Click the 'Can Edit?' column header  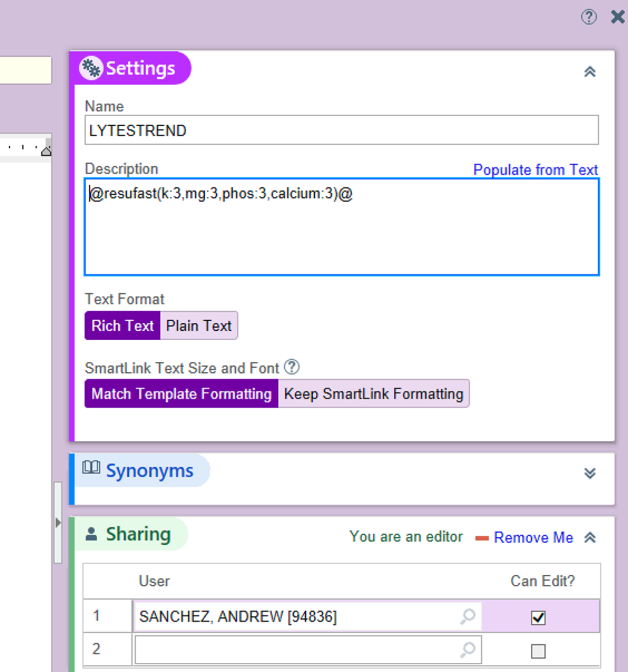click(x=542, y=581)
